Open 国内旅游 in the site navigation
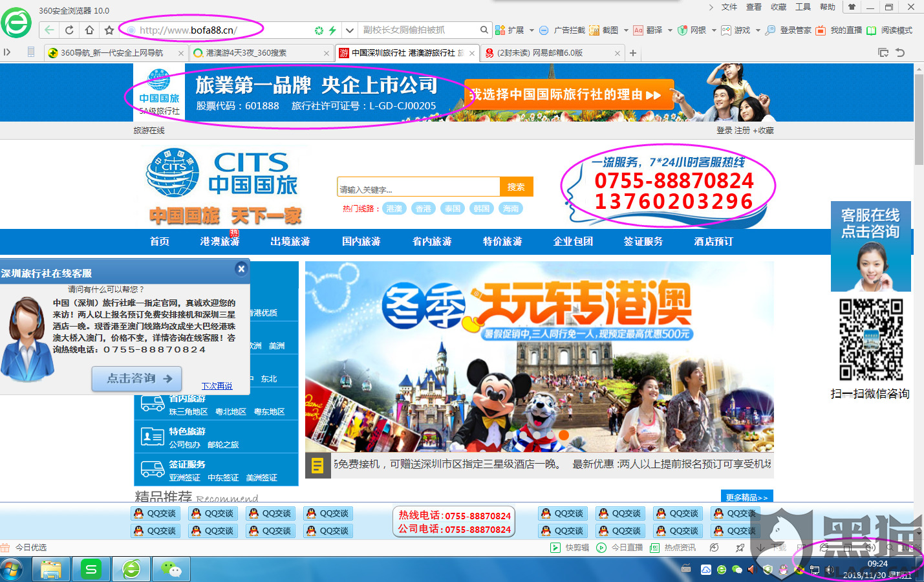The height and width of the screenshot is (582, 924). point(361,241)
